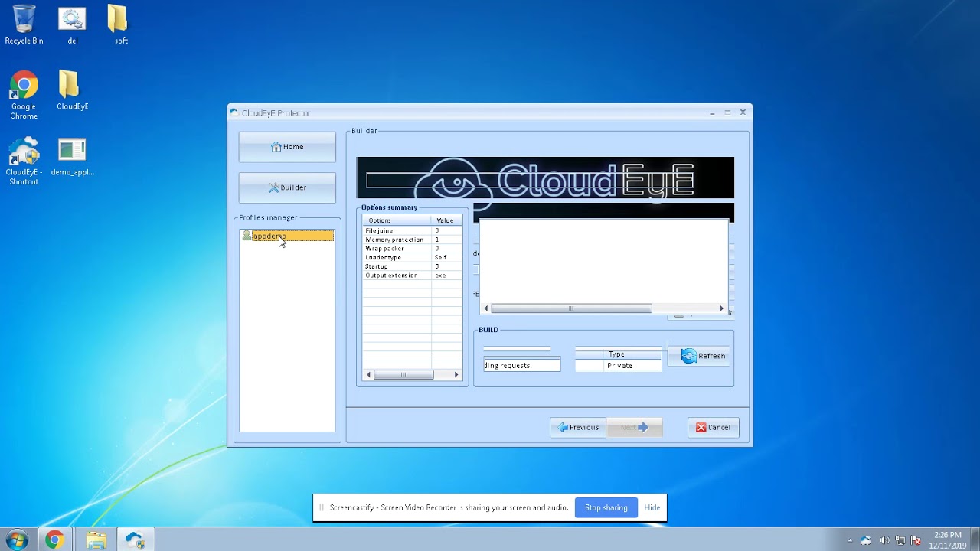
Task: Hide the Screencastify sharing bar
Action: coord(652,507)
